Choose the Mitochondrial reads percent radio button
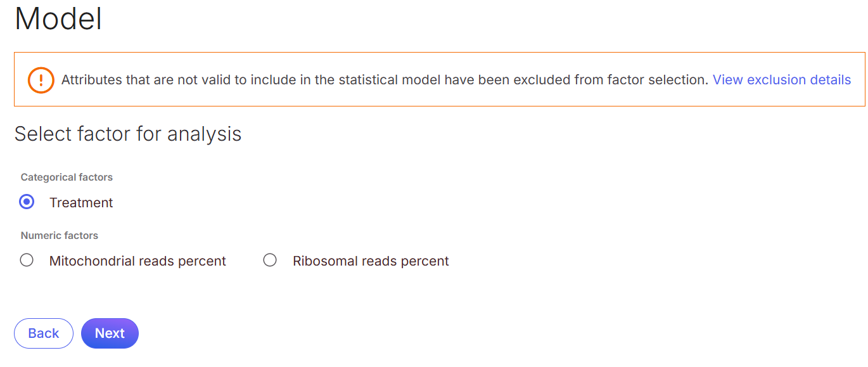The height and width of the screenshot is (367, 868). (27, 261)
